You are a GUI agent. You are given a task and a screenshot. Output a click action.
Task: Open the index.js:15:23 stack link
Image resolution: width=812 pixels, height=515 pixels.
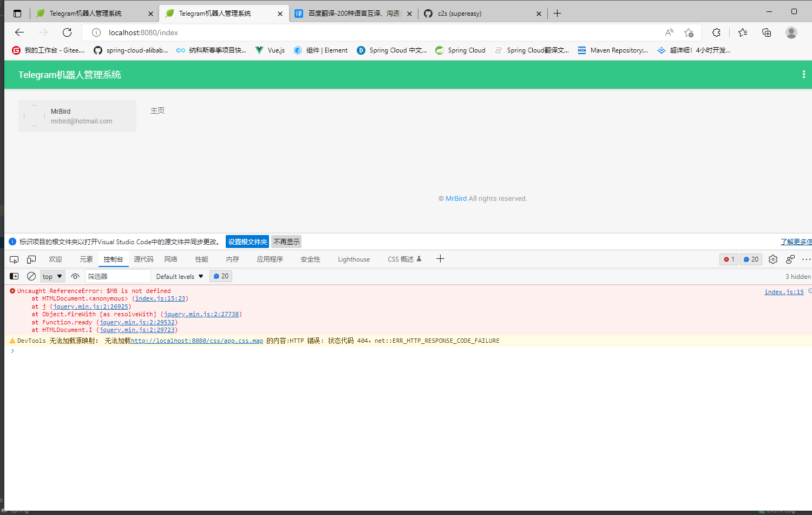(160, 298)
